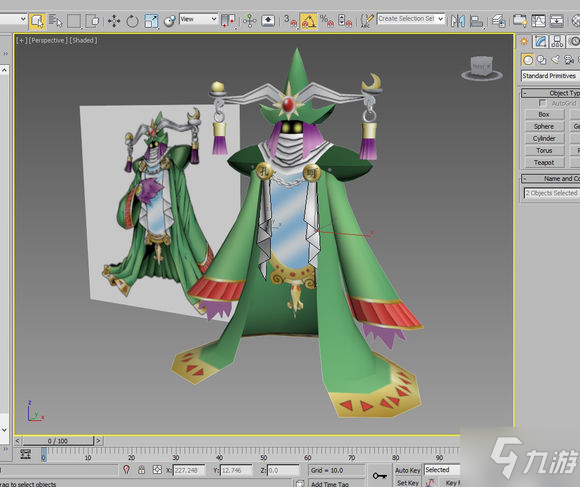Viewport: 580px width, 487px height.
Task: Open View reference coordinate dropdown
Action: [198, 19]
